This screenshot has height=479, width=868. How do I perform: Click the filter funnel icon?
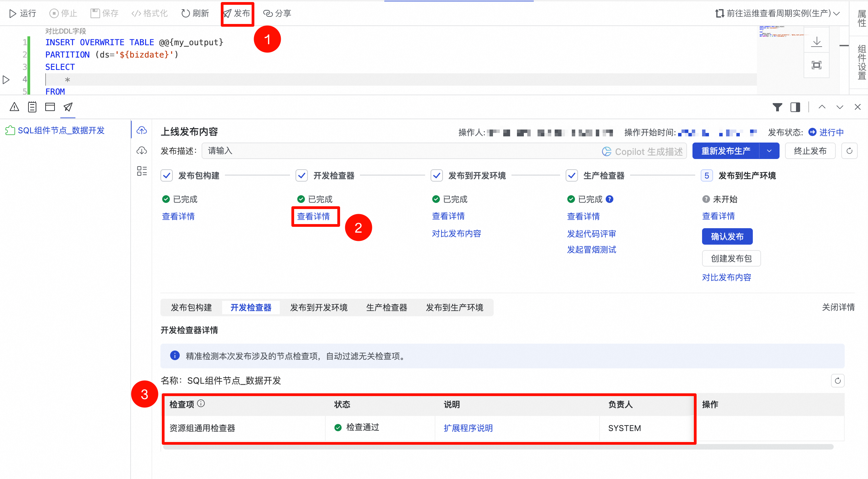click(777, 107)
